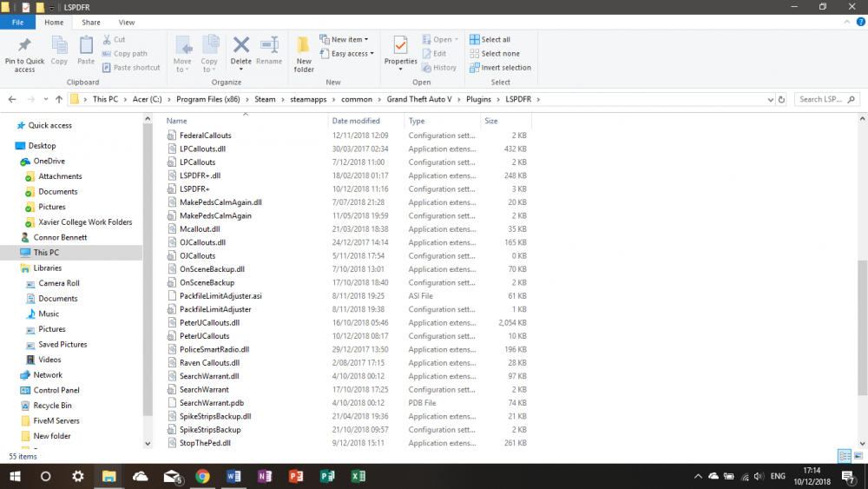Viewport: 868px width, 489px height.
Task: Select PoliceSmartRadio.dll file
Action: 214,349
